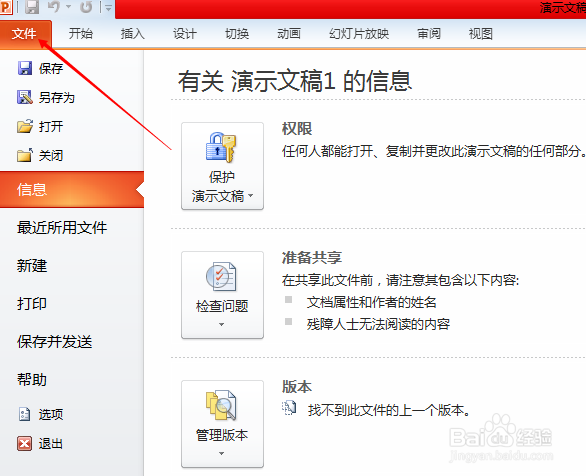Image resolution: width=586 pixels, height=476 pixels.
Task: Open the 帮助 (Help) page
Action: [32, 380]
